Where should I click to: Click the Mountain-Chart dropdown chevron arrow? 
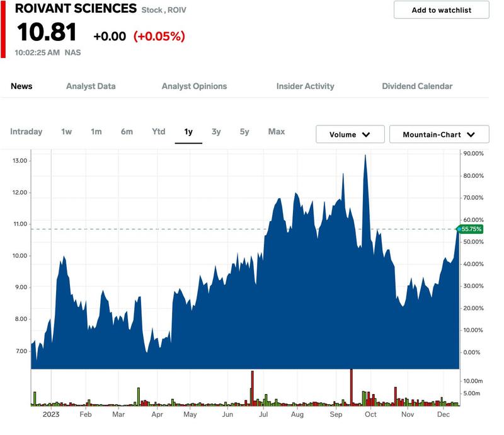[x=471, y=134]
